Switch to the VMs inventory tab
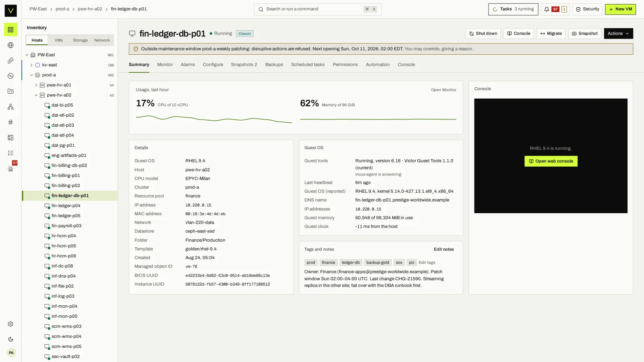Screen dimensions: 644x362 (x=59, y=40)
